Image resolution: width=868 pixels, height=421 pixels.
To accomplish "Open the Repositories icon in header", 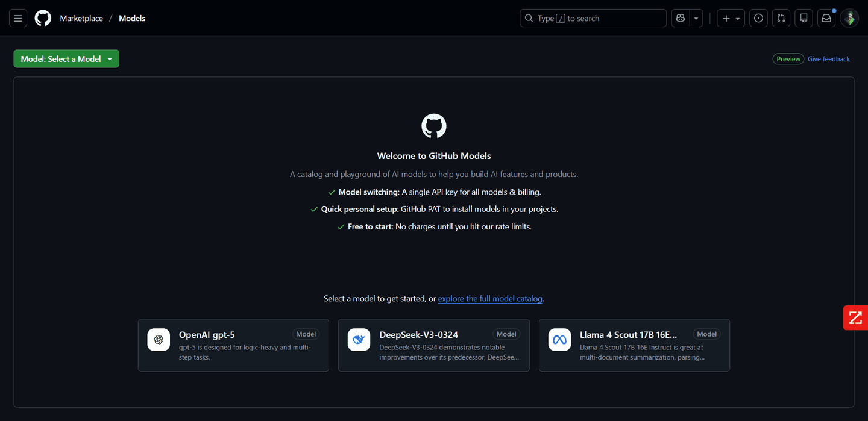I will 804,19.
